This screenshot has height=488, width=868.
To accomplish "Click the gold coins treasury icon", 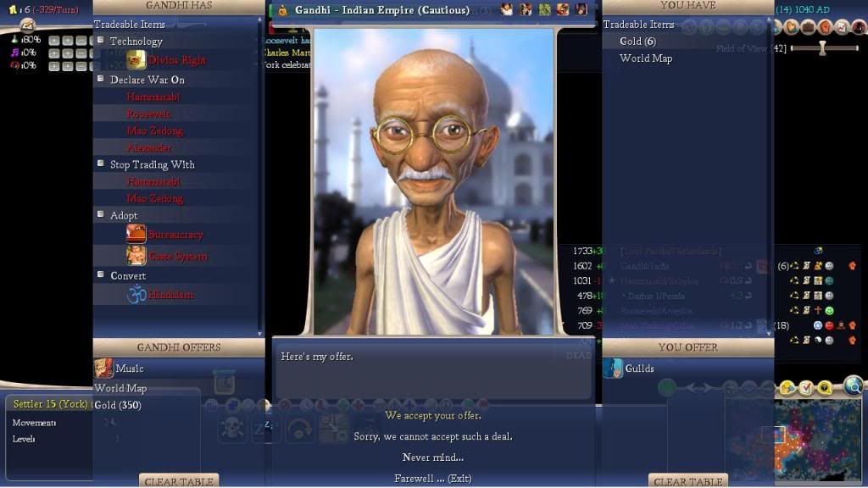I will click(13, 9).
